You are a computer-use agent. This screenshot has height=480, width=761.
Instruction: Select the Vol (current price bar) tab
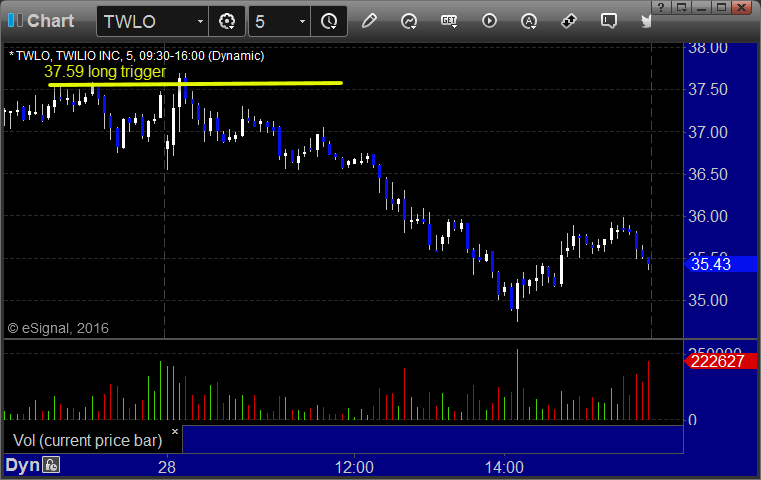88,440
